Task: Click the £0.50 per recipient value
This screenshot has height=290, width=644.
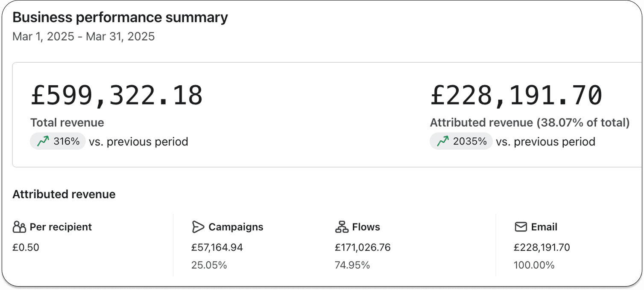Action: pyautogui.click(x=26, y=247)
